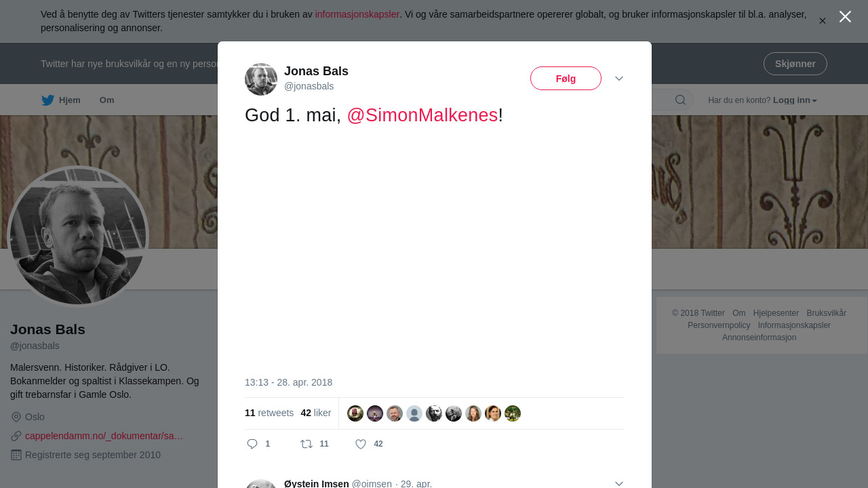Image resolution: width=868 pixels, height=488 pixels.
Task: View the 11 retweets list
Action: 269,413
